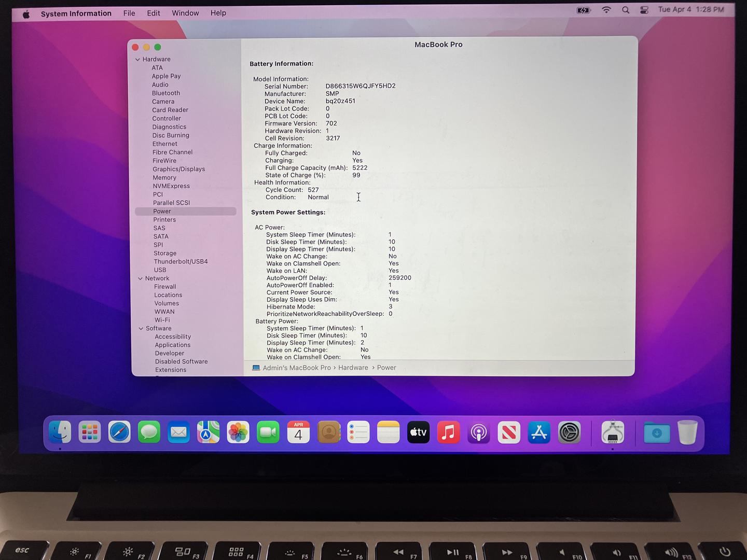747x560 pixels.
Task: Click battery charging status icon
Action: pos(584,10)
